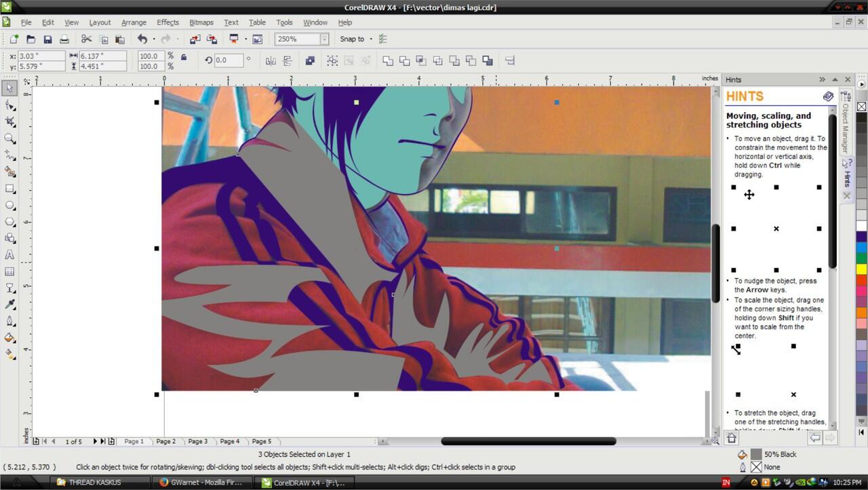Select the Smart Fill tool
The width and height of the screenshot is (868, 490).
9,172
